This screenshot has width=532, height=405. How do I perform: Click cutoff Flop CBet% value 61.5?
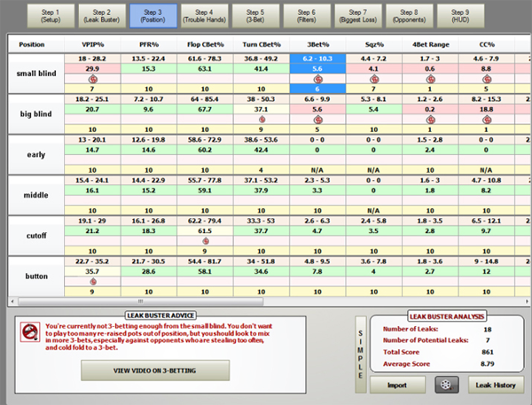coord(206,231)
